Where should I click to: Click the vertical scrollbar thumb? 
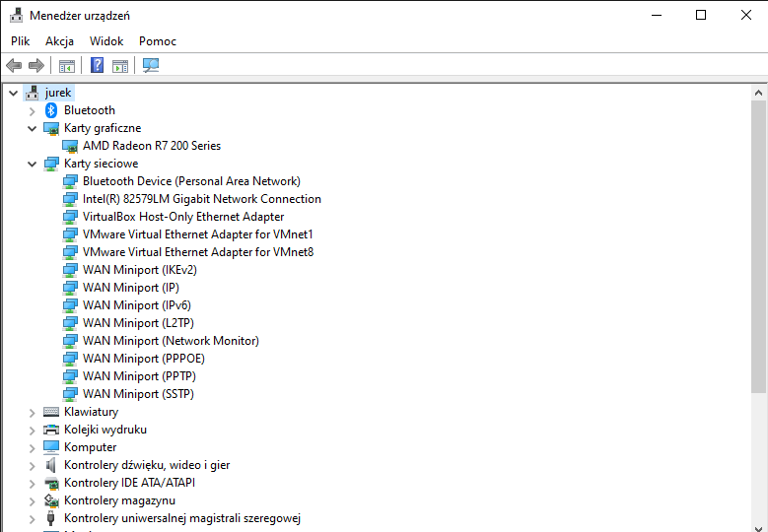758,246
